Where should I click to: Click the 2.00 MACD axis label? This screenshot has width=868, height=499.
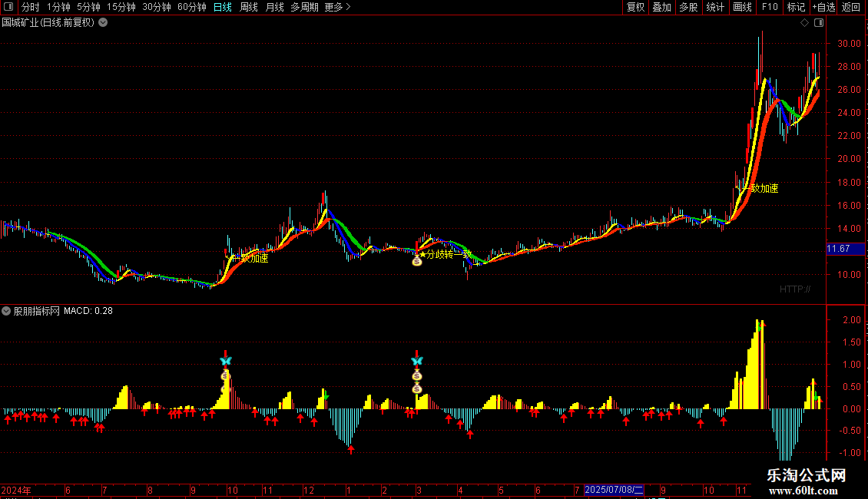coord(851,320)
